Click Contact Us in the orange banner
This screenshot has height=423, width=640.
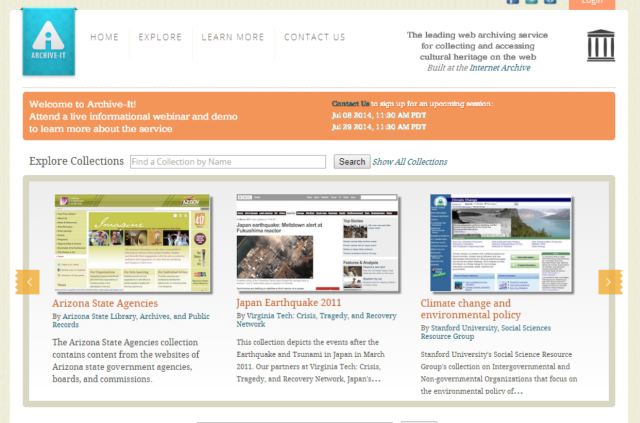350,103
